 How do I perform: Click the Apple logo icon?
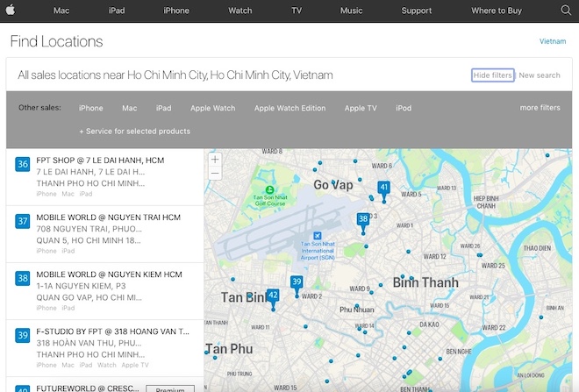point(11,10)
